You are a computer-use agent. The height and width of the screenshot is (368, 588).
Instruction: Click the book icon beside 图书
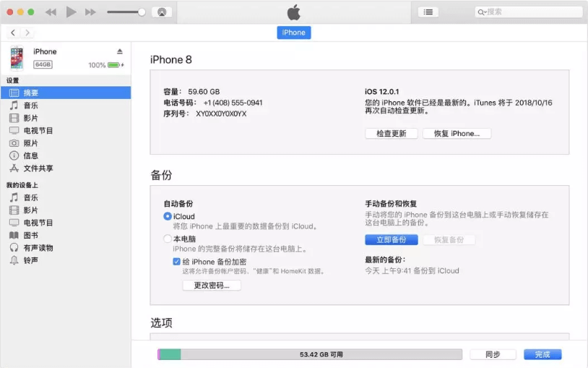click(x=14, y=236)
